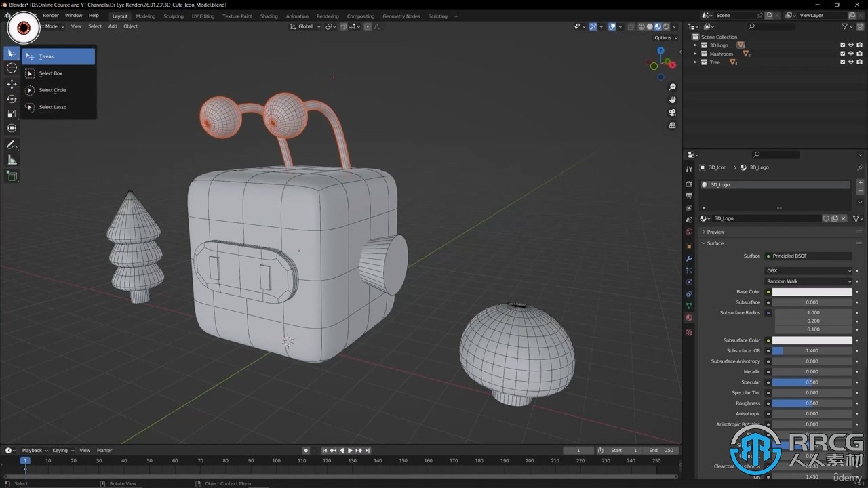The width and height of the screenshot is (868, 488).
Task: Choose Select Lasso from the flyout
Action: 59,107
